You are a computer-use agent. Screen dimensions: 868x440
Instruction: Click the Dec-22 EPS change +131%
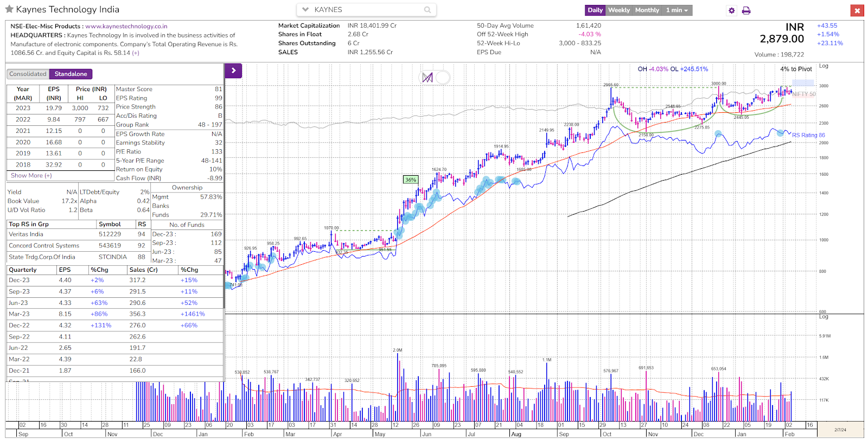101,326
